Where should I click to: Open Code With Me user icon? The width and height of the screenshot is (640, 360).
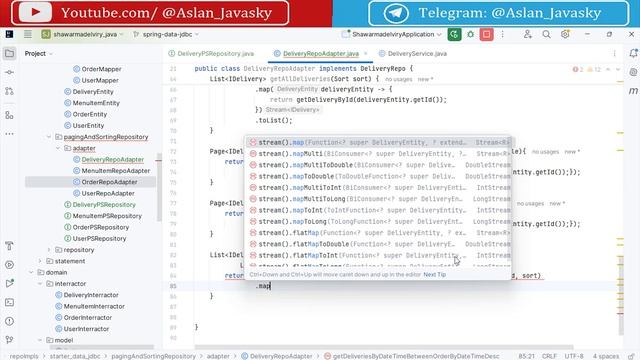click(527, 34)
